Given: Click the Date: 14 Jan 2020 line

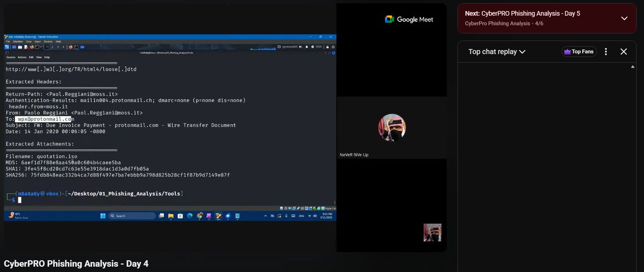Looking at the screenshot, I should pyautogui.click(x=55, y=131).
